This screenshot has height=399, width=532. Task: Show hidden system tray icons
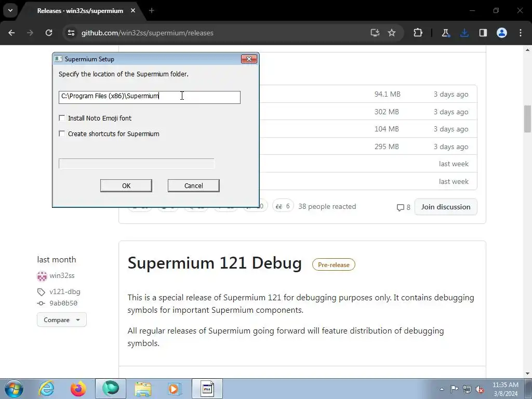click(442, 389)
